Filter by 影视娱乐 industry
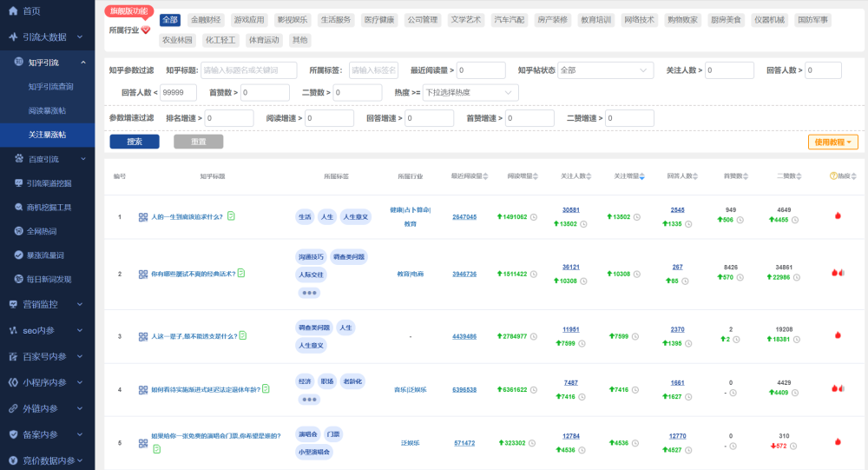Screen dimensions: 868x470 (293, 20)
